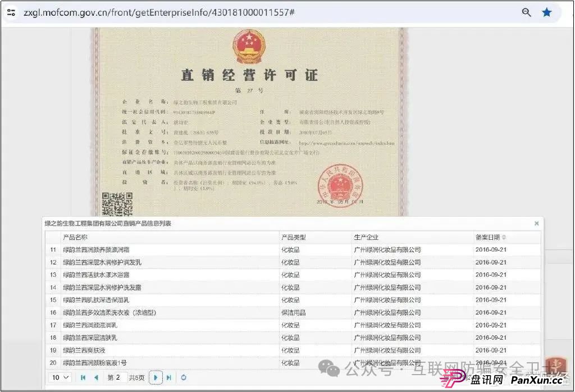Advance to the next results page
The height and width of the screenshot is (392, 575).
tap(156, 377)
